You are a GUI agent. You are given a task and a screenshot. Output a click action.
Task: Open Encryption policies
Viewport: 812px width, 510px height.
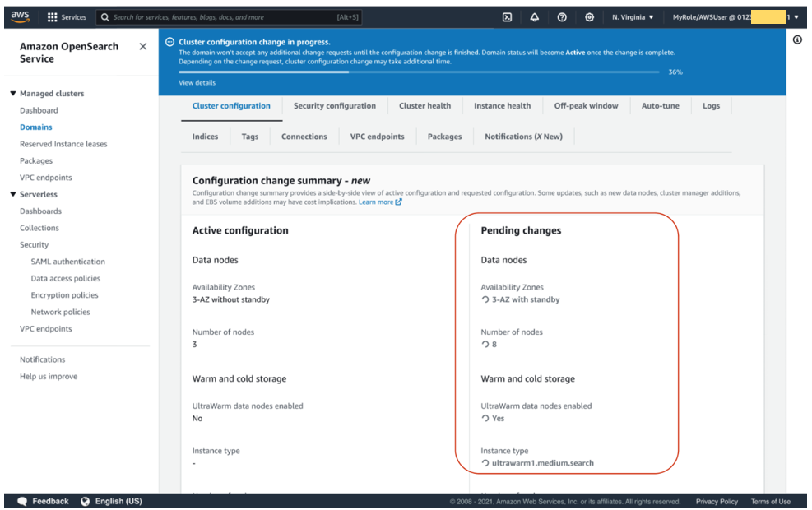[64, 295]
